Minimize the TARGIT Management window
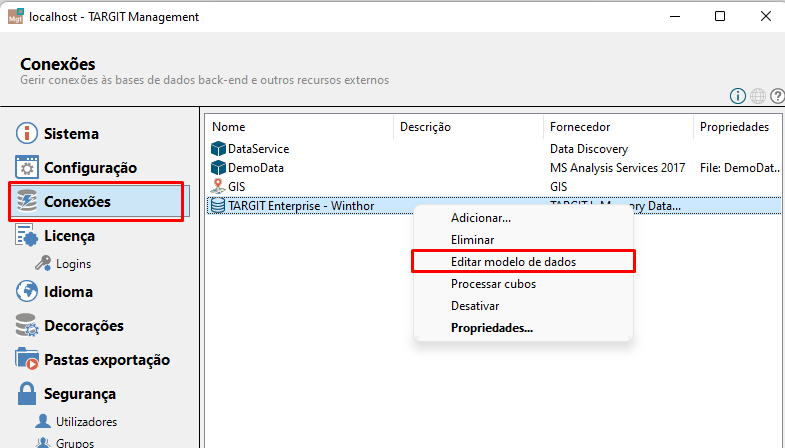This screenshot has width=785, height=448. tap(675, 17)
